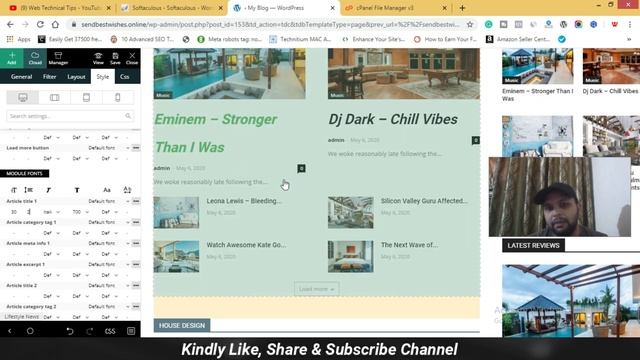Switch to the Filter tab
This screenshot has height=360, width=640.
tap(49, 77)
